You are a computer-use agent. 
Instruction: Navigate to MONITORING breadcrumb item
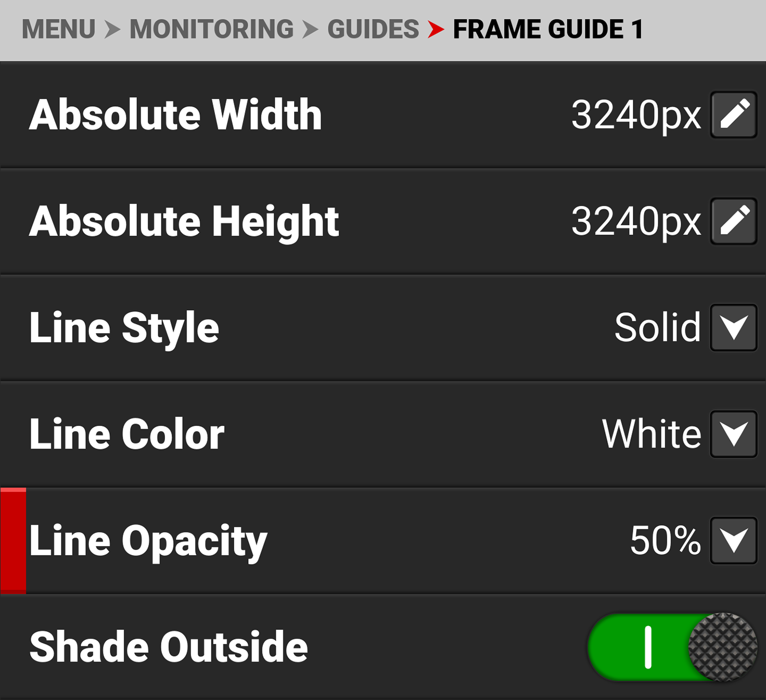click(211, 29)
